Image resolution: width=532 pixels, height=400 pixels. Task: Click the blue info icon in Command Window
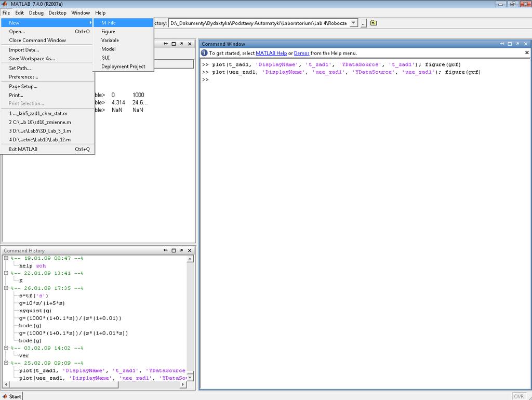tap(204, 53)
